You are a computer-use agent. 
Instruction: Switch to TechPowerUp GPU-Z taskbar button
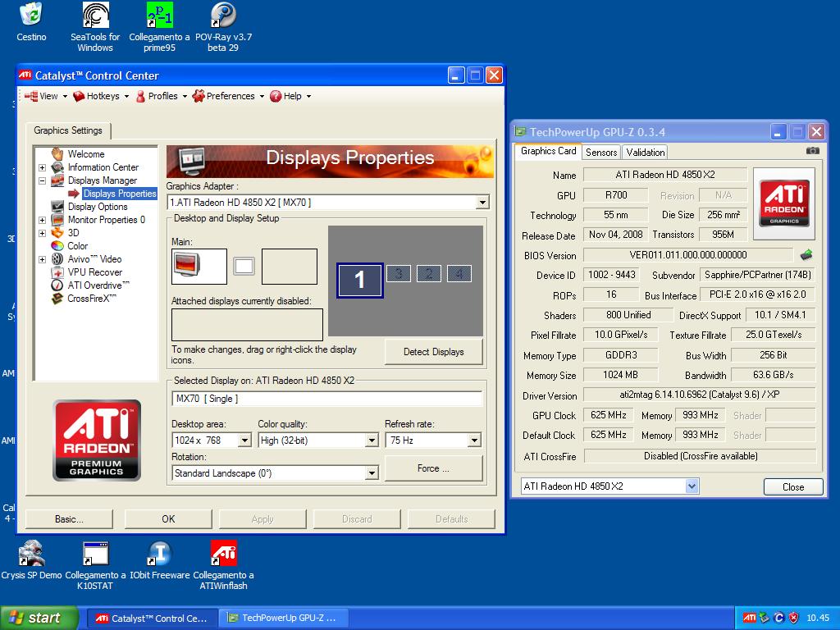tap(283, 619)
